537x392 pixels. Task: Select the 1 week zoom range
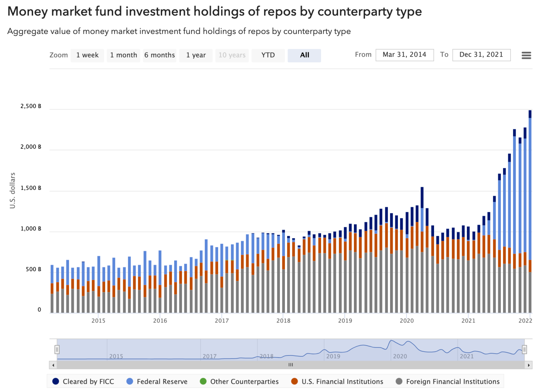click(x=87, y=55)
